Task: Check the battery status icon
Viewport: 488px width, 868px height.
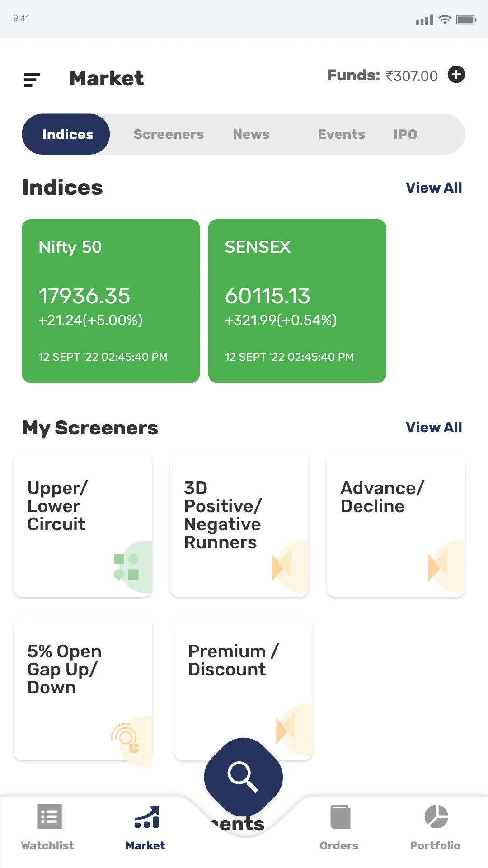Action: tap(466, 19)
